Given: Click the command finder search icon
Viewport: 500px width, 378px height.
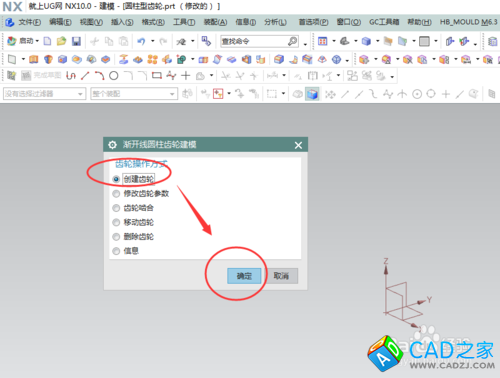Looking at the screenshot, I should pos(292,41).
